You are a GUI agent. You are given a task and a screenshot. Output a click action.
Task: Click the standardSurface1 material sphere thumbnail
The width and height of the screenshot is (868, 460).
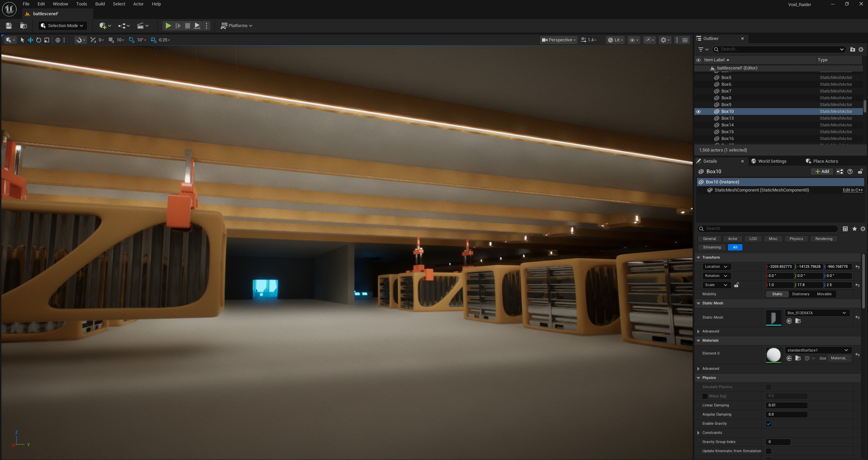[773, 355]
